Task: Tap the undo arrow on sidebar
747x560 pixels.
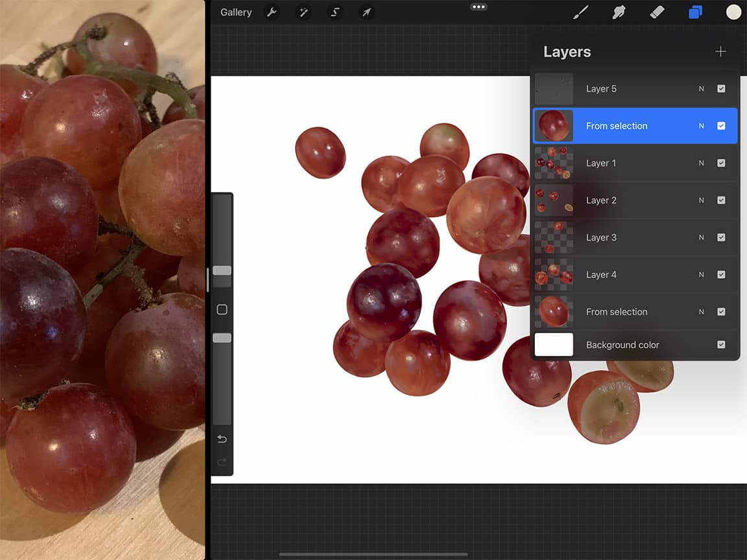Action: click(x=222, y=439)
